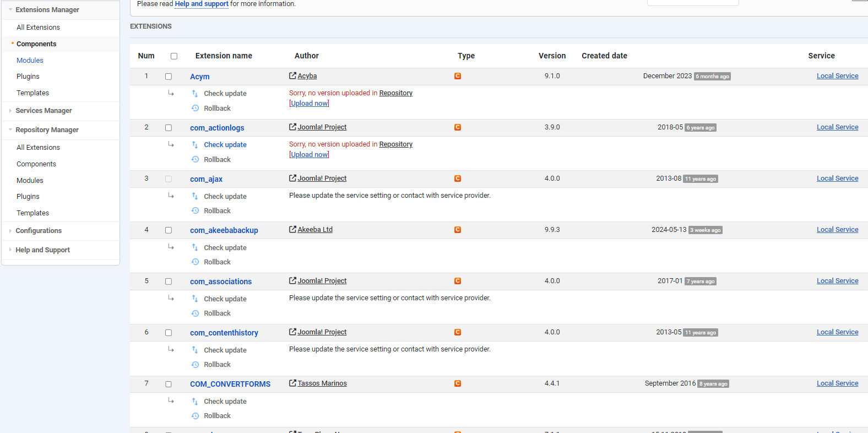The image size is (868, 433).
Task: Click the Check update icon under Acym
Action: pyautogui.click(x=195, y=94)
